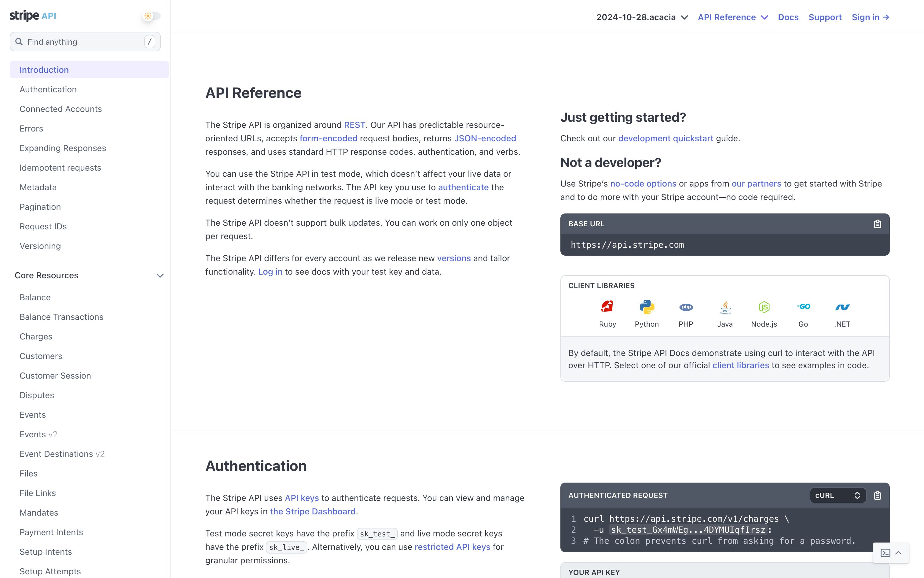Open the API version 2024-10-28.acacia dropdown
Image resolution: width=924 pixels, height=578 pixels.
point(642,17)
